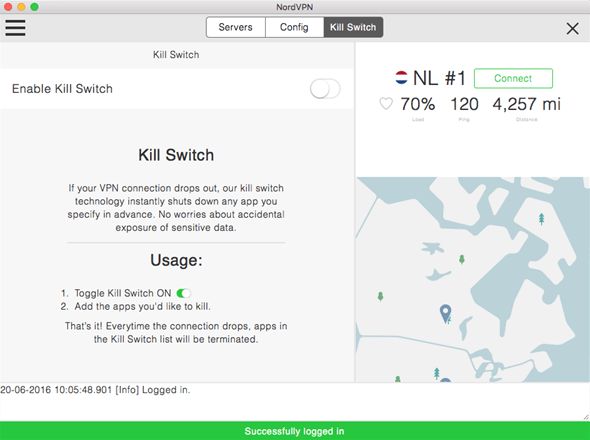Click the NL #1 server name
590x440 pixels.
point(439,78)
